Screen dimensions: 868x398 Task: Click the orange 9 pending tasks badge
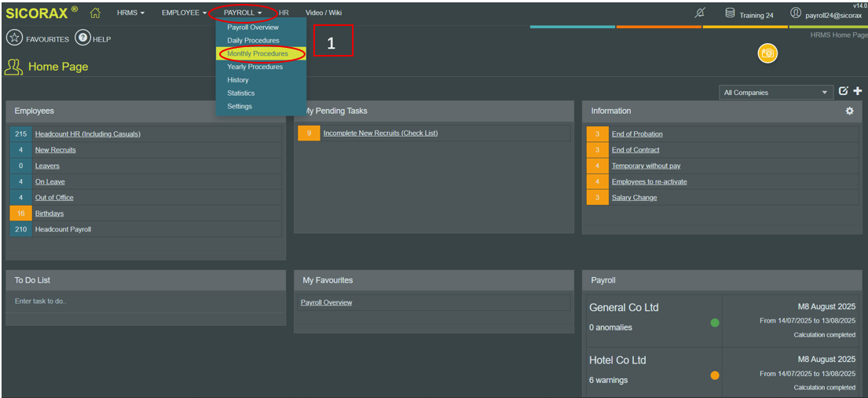309,133
